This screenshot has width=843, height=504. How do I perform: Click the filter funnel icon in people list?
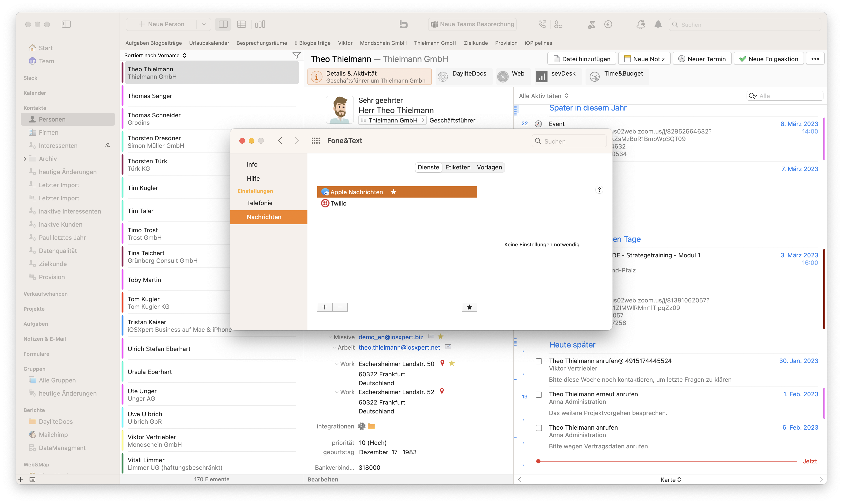[296, 55]
